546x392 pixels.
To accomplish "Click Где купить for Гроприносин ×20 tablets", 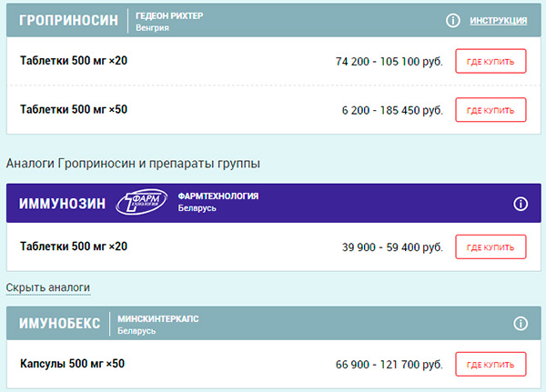I will (490, 61).
